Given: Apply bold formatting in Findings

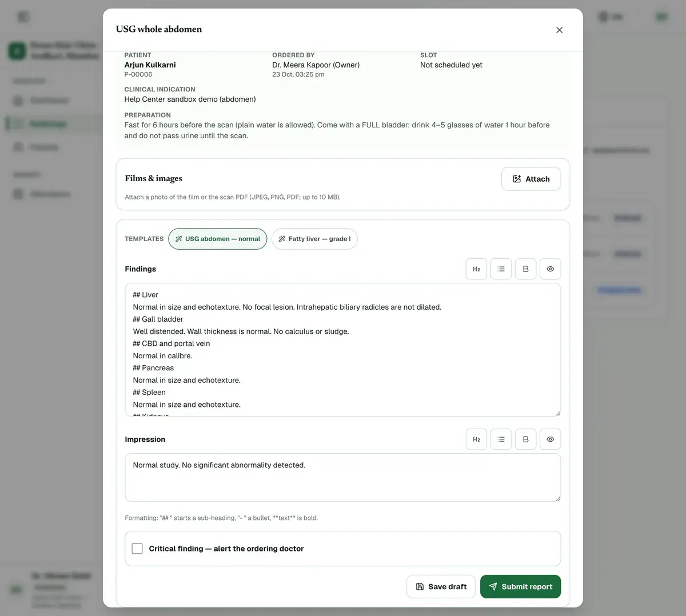Looking at the screenshot, I should click(525, 269).
